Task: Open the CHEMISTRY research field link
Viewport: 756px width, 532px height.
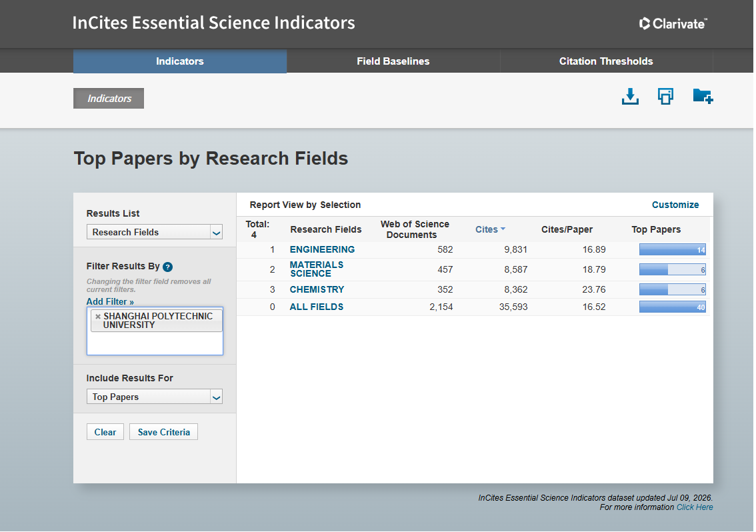Action: pos(317,289)
